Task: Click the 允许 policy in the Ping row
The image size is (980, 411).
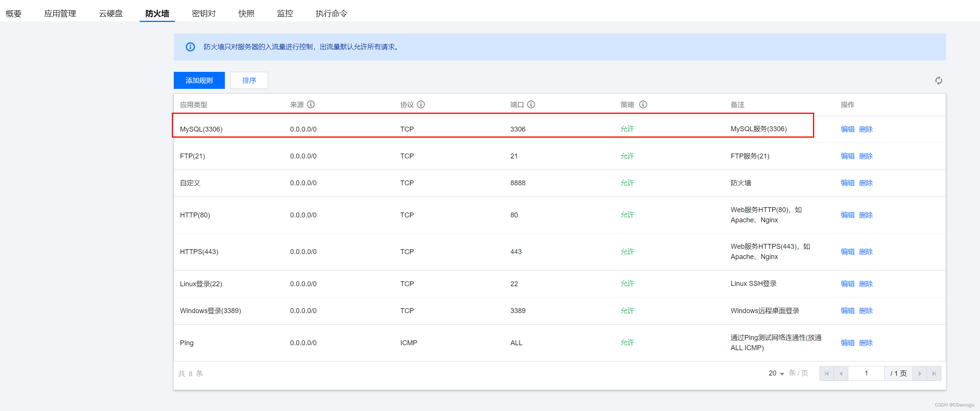Action: pyautogui.click(x=627, y=343)
